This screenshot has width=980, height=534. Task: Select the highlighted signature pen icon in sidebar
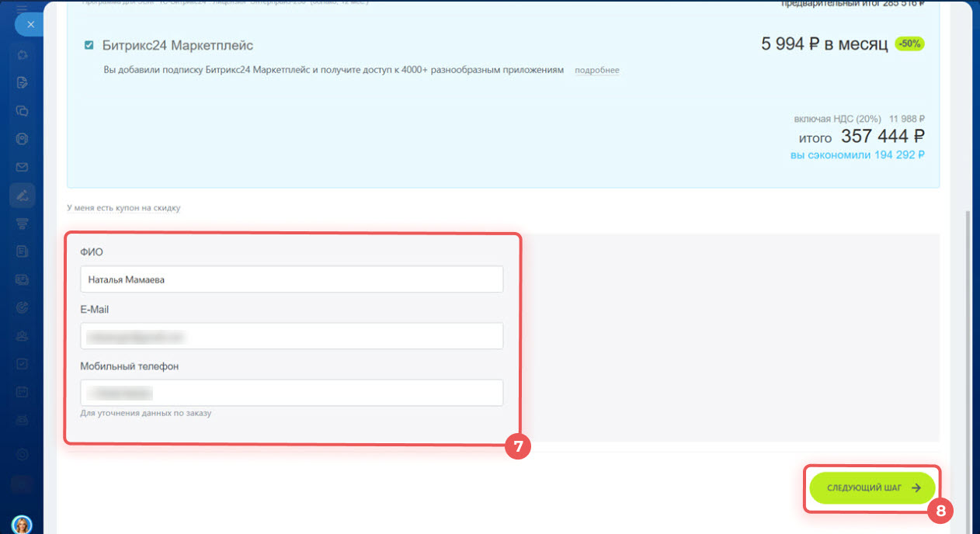[22, 195]
